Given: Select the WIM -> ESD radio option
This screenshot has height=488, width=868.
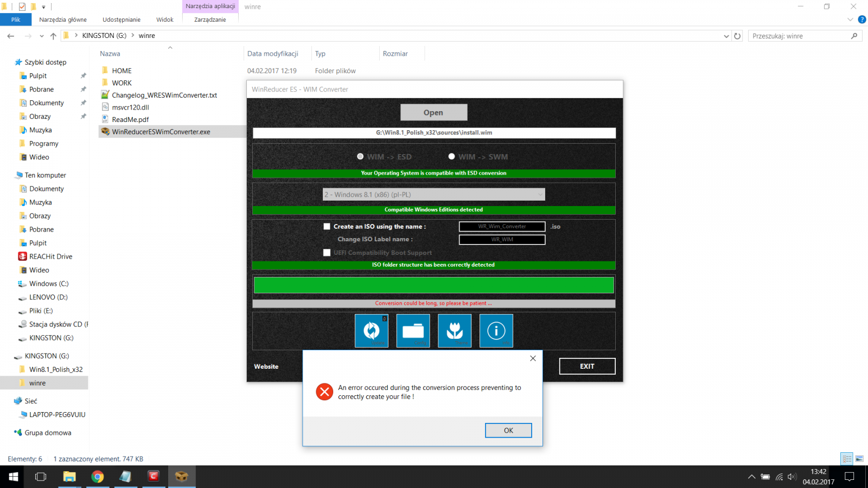Looking at the screenshot, I should coord(384,157).
